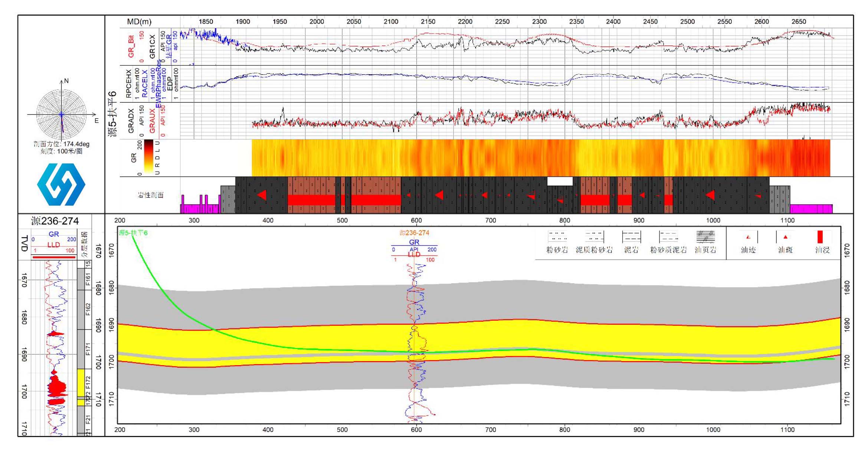
Task: Click the 油浸 red bar legend symbol
Action: tap(820, 237)
